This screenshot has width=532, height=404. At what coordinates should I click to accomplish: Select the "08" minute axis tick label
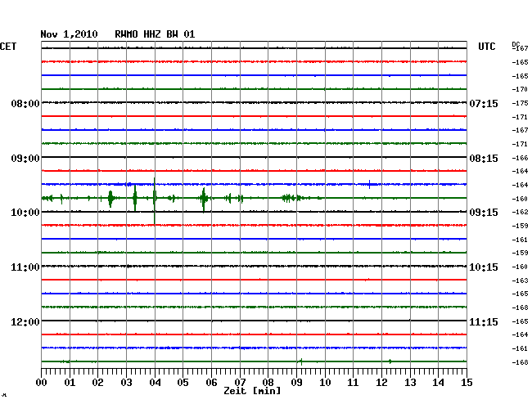click(x=268, y=382)
